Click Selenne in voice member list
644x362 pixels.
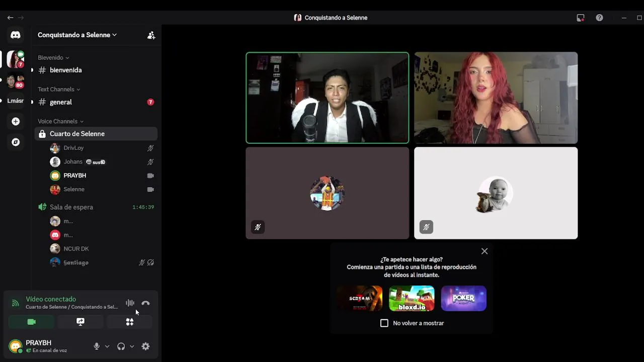click(102, 190)
